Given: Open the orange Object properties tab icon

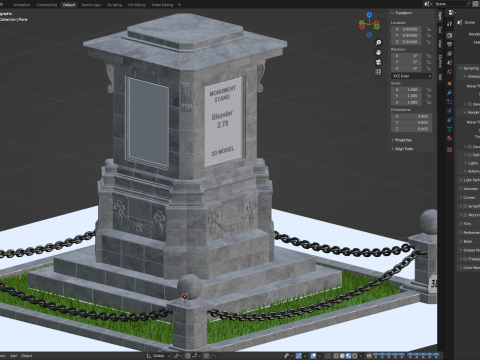Looking at the screenshot, I should point(450,83).
